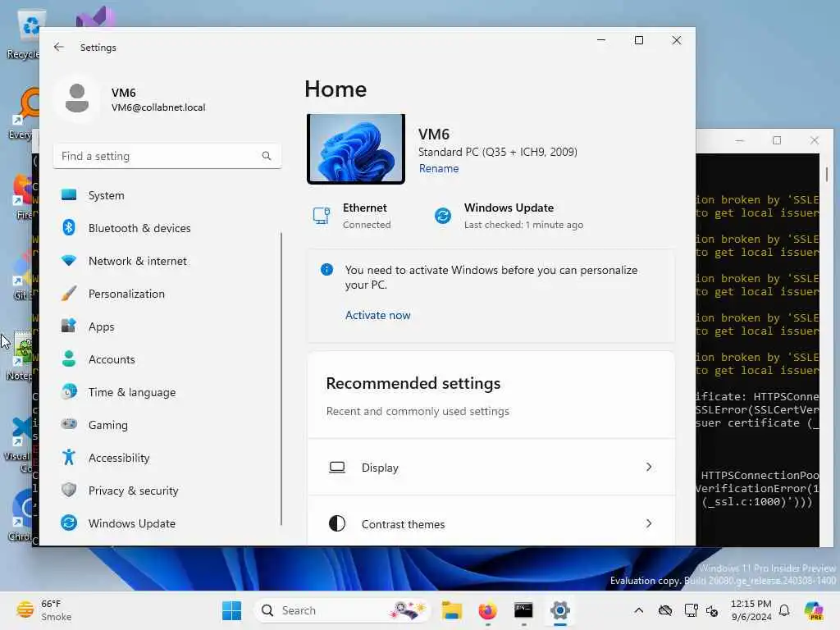This screenshot has height=630, width=840.
Task: Select Gaming in the sidebar
Action: (x=166, y=425)
